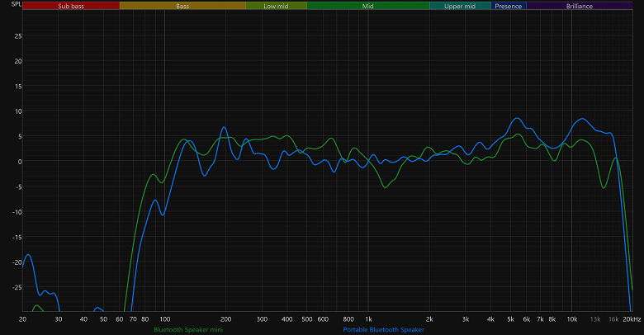Click the 5k frequency axis label
The image size is (644, 335).
click(510, 319)
